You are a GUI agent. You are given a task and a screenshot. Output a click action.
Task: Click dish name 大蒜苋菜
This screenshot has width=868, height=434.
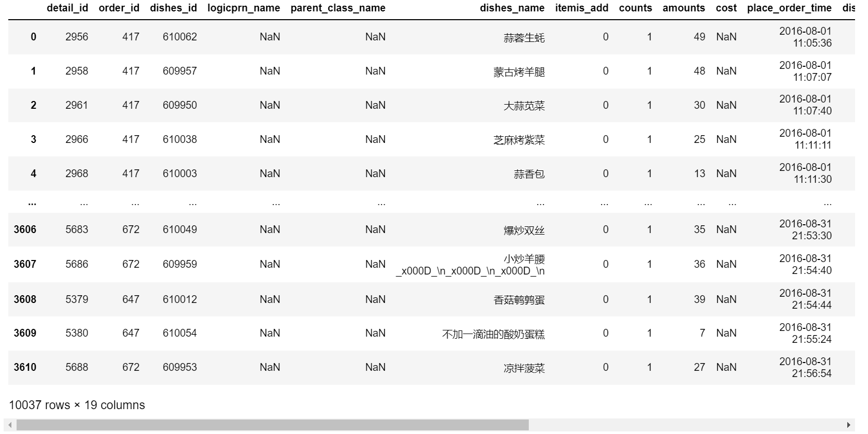[524, 106]
